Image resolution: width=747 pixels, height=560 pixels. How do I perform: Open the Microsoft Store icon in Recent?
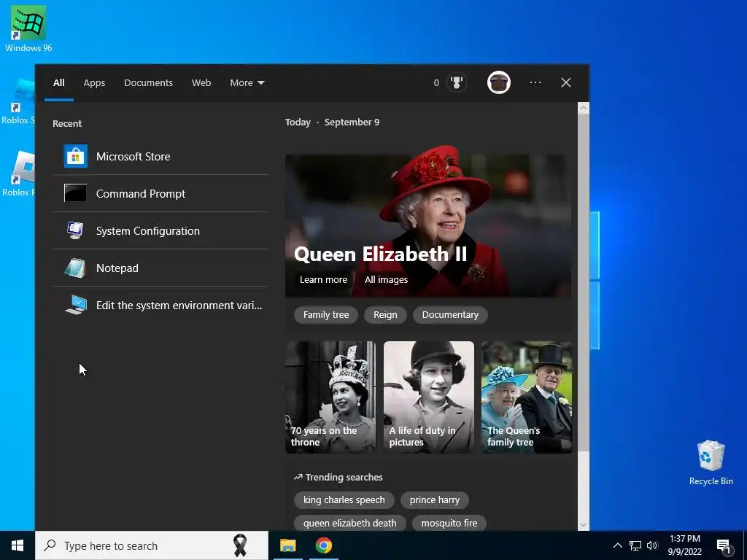pyautogui.click(x=76, y=156)
